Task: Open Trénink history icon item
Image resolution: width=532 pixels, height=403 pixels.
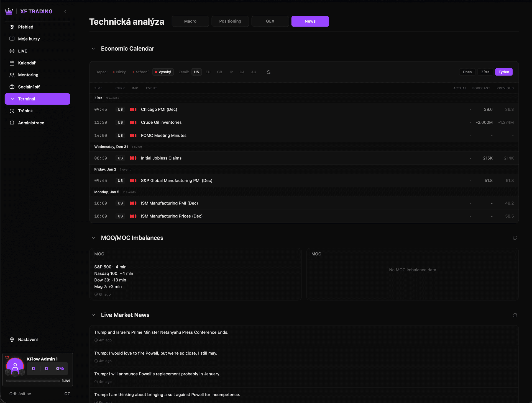Action: pyautogui.click(x=12, y=111)
